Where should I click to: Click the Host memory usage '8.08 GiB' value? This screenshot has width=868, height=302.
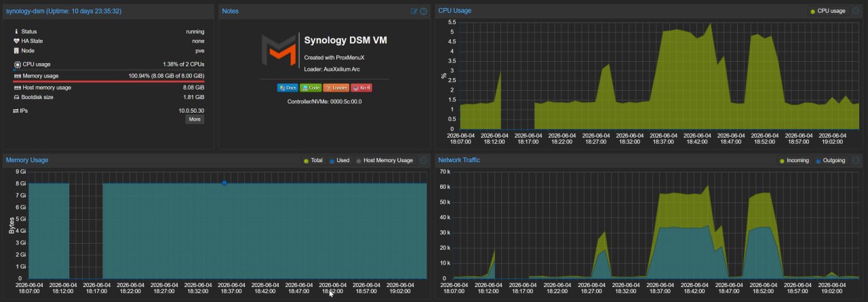point(194,88)
